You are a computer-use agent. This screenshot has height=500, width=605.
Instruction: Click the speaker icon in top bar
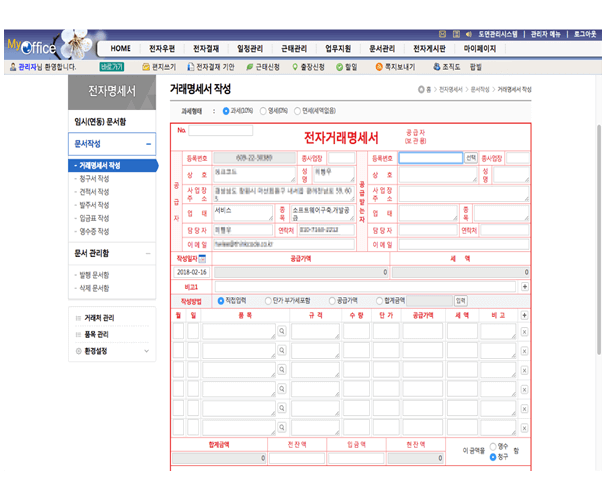pos(469,34)
